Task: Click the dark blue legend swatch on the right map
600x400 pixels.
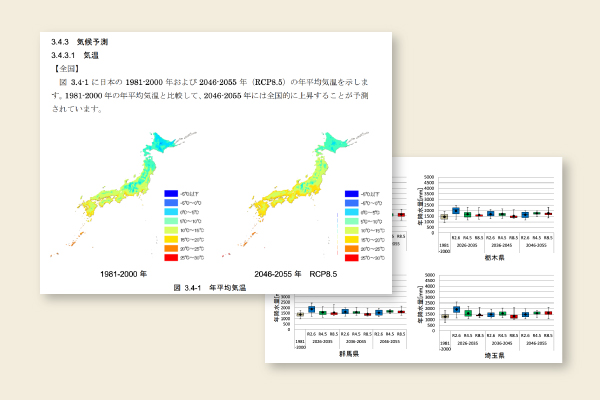Action: (x=351, y=193)
